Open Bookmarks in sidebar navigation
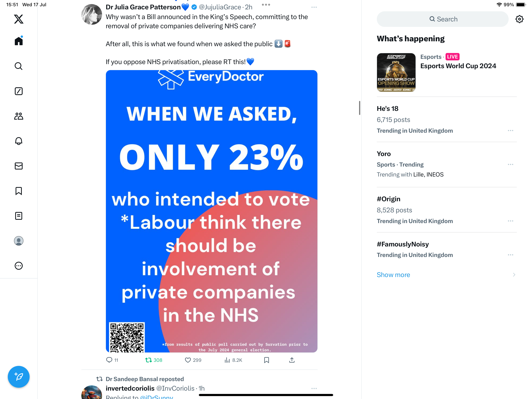Image resolution: width=532 pixels, height=399 pixels. pos(18,191)
